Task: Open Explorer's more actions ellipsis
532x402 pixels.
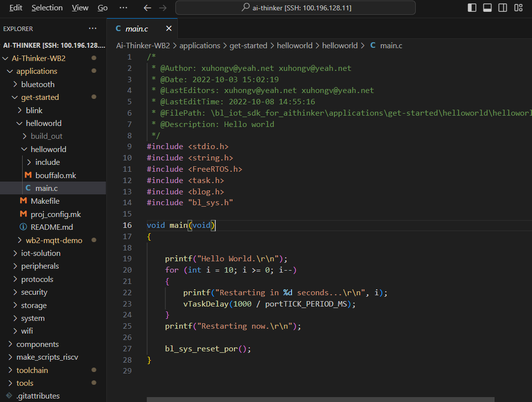Action: tap(93, 29)
